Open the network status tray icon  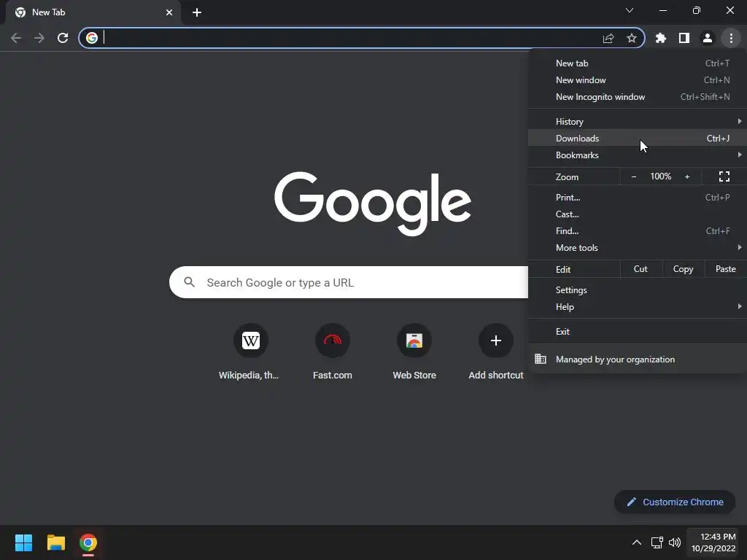pos(657,542)
